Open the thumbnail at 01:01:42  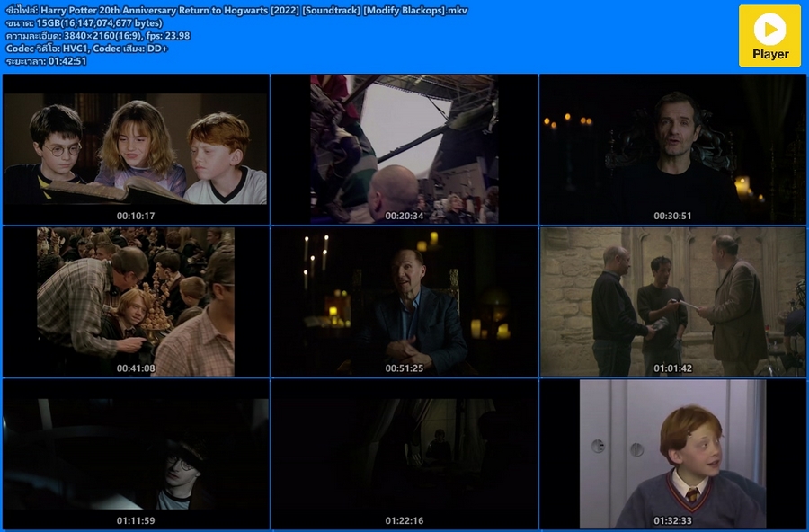[672, 302]
